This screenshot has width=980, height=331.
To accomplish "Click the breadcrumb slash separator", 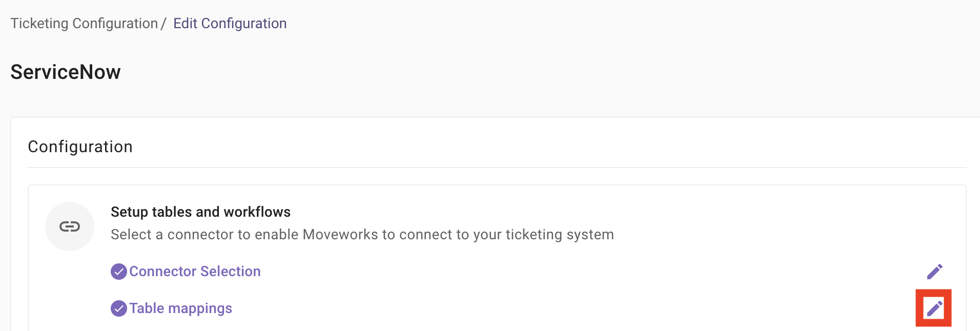I will pos(164,24).
